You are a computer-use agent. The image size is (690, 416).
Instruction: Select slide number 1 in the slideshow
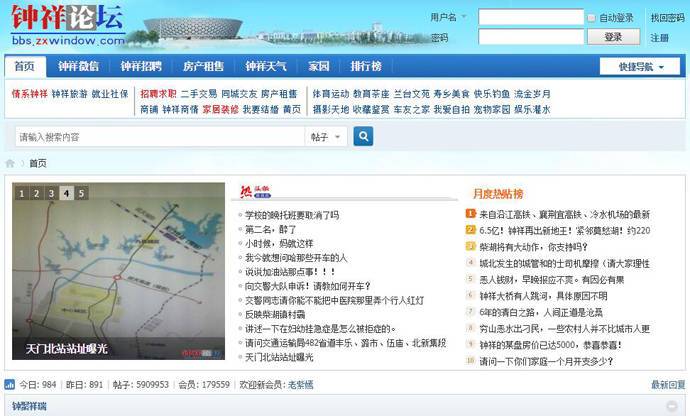(22, 194)
